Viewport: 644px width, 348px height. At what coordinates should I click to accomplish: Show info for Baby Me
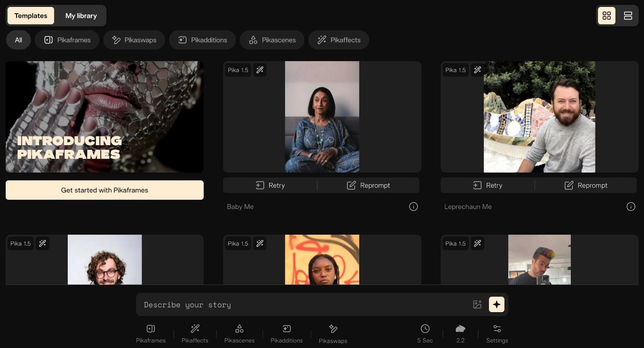click(x=413, y=206)
